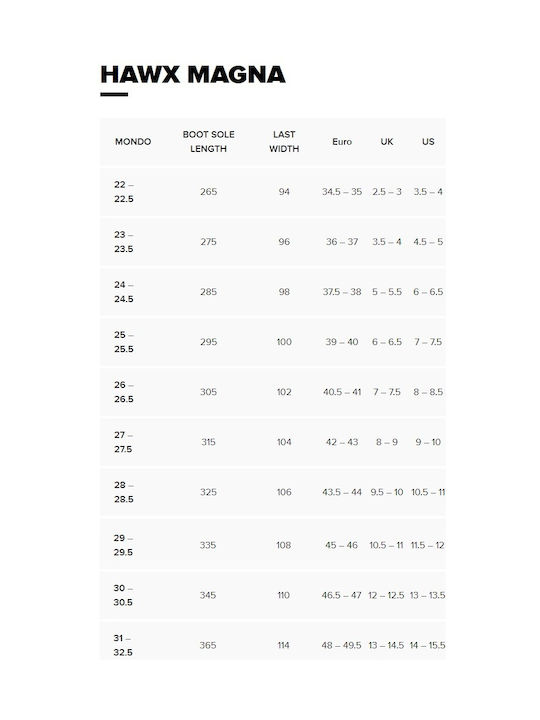Click the BOOT SOLE LENGTH column header
The image size is (540, 720).
[208, 141]
